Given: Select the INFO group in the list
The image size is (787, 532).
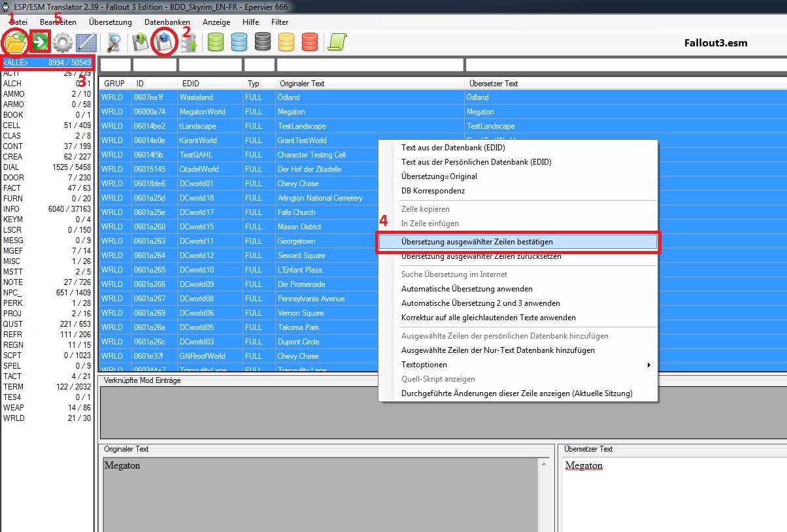Looking at the screenshot, I should click(47, 209).
